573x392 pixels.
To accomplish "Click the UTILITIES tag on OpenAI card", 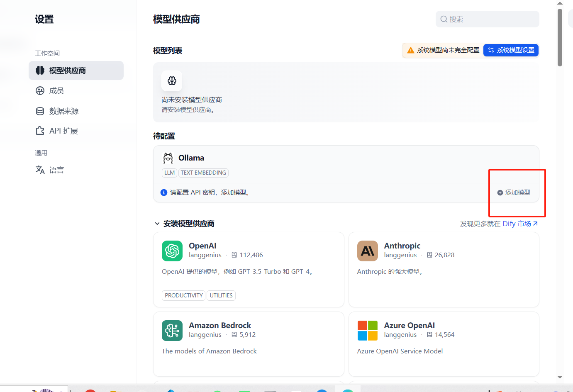I will click(221, 295).
